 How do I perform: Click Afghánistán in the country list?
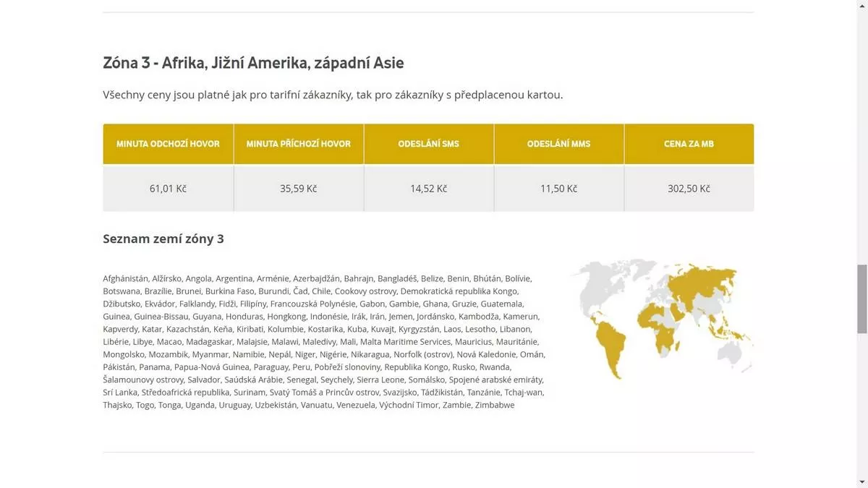pos(125,278)
